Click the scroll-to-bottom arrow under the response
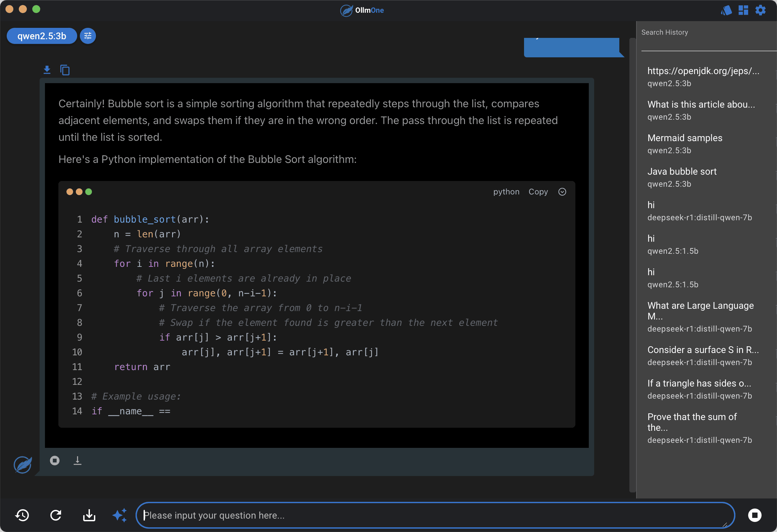Screen dimensions: 777x532 pyautogui.click(x=77, y=461)
